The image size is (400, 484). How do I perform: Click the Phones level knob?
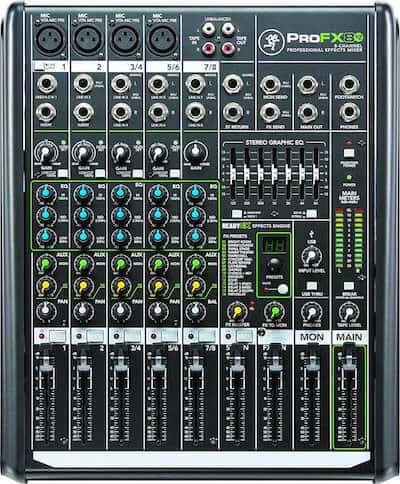click(x=312, y=312)
